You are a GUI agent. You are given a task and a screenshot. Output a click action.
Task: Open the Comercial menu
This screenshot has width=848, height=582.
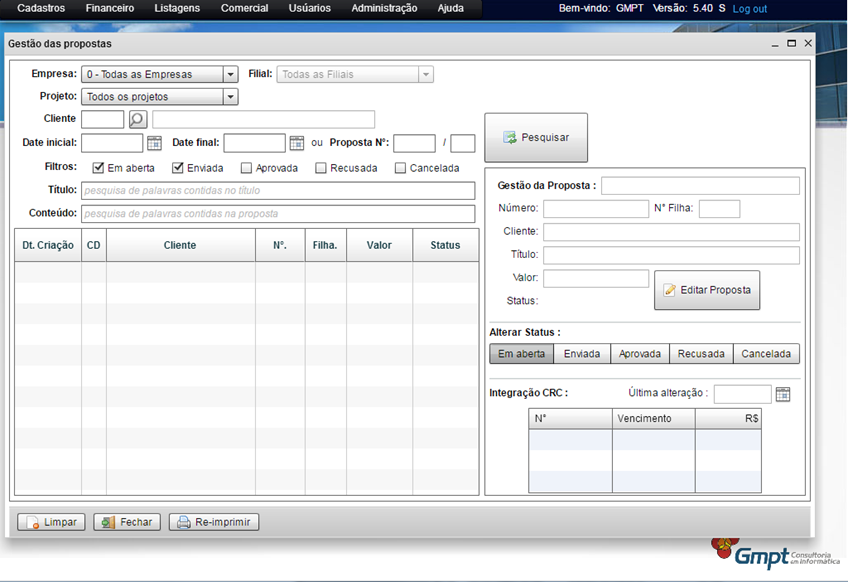pos(244,8)
